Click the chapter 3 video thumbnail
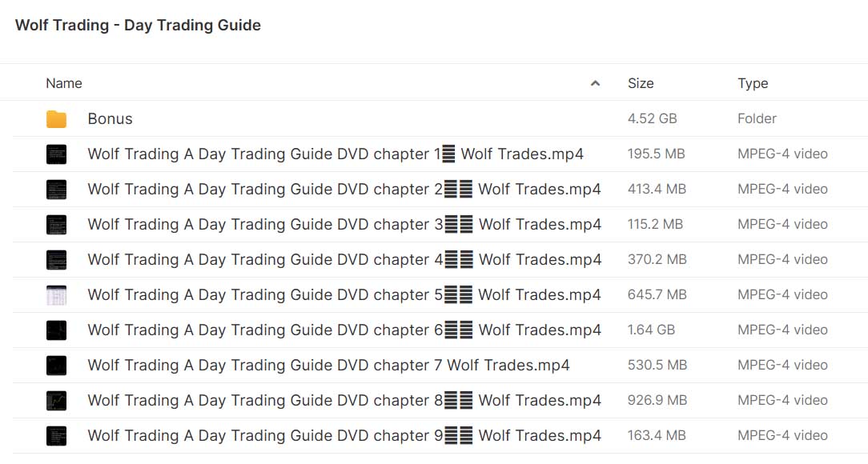 (x=56, y=225)
